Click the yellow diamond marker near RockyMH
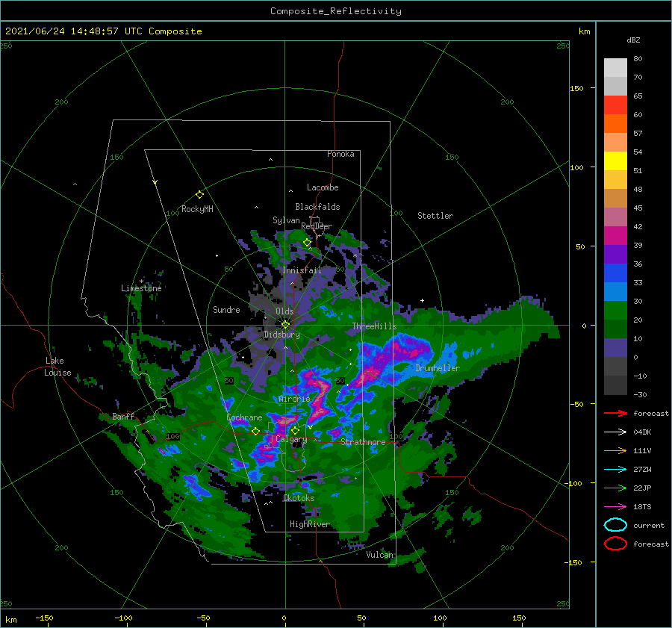 [199, 195]
